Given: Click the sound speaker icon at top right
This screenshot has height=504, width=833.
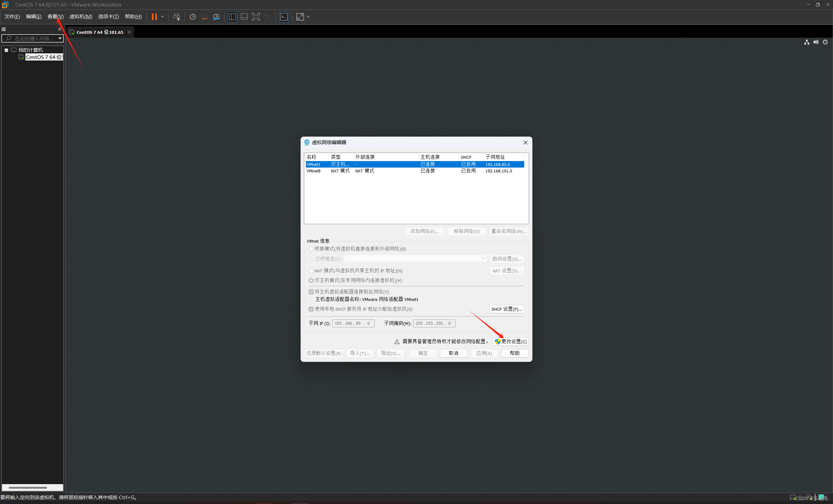Looking at the screenshot, I should [x=816, y=42].
